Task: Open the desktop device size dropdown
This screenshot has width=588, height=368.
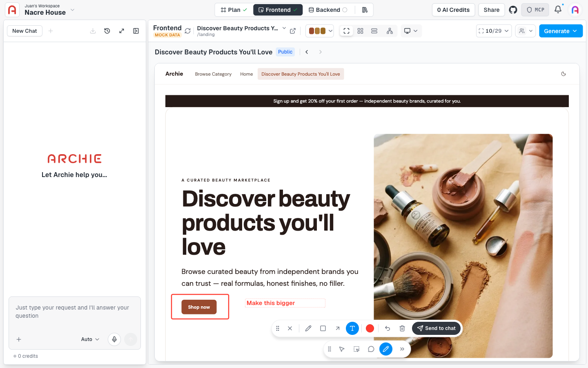Action: [411, 31]
